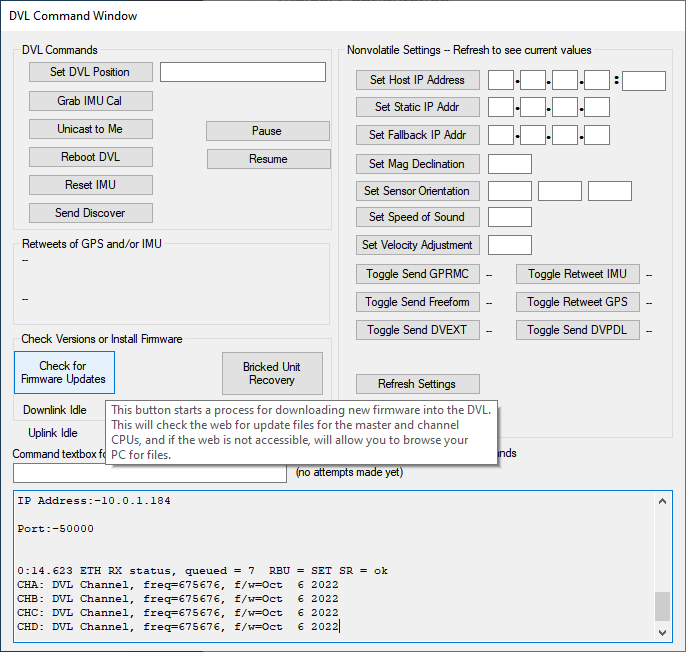Click the Set DVL Position button
The height and width of the screenshot is (652, 686).
pos(90,72)
